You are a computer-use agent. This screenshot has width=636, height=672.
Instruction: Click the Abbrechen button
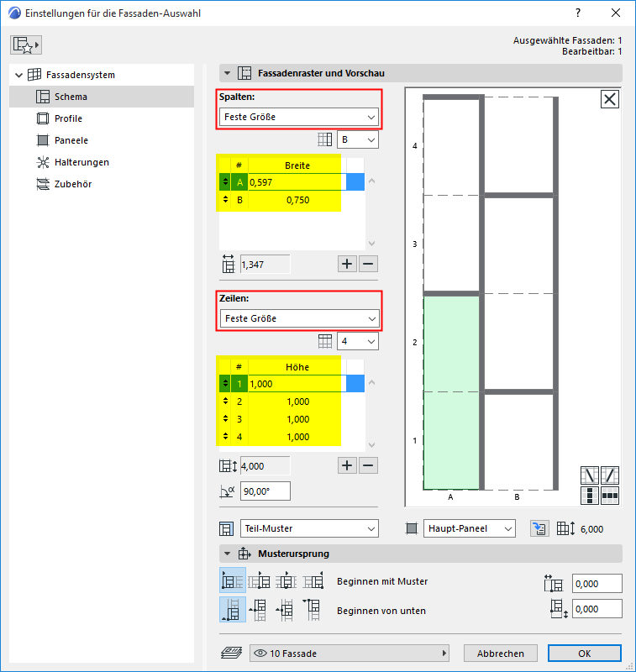click(x=500, y=654)
